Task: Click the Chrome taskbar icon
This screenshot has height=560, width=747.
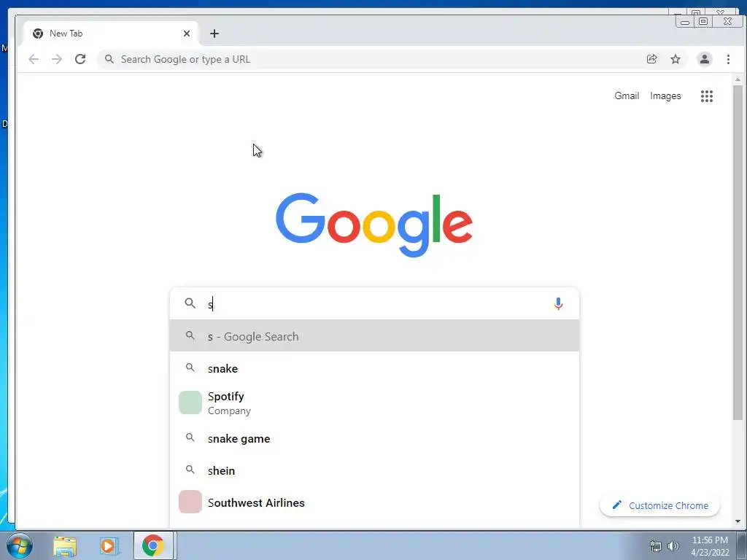Action: (x=152, y=545)
